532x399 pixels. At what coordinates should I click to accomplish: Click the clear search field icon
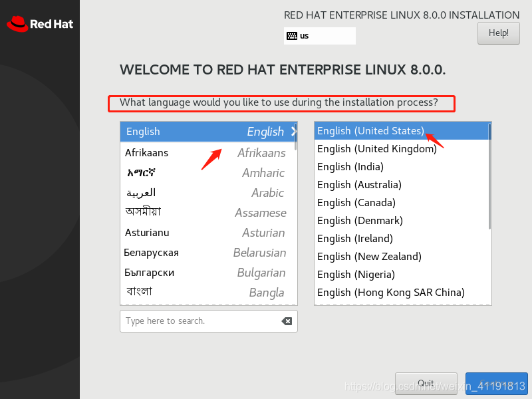287,321
